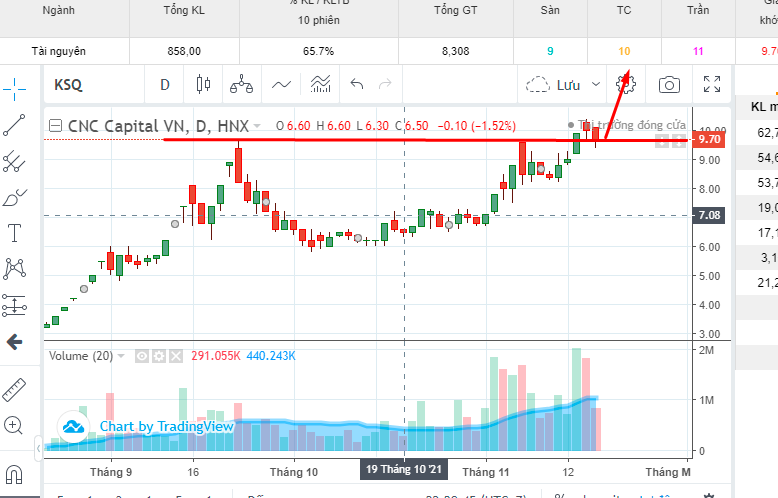The width and height of the screenshot is (778, 498).
Task: Select the crosshair cursor tool
Action: (14, 89)
